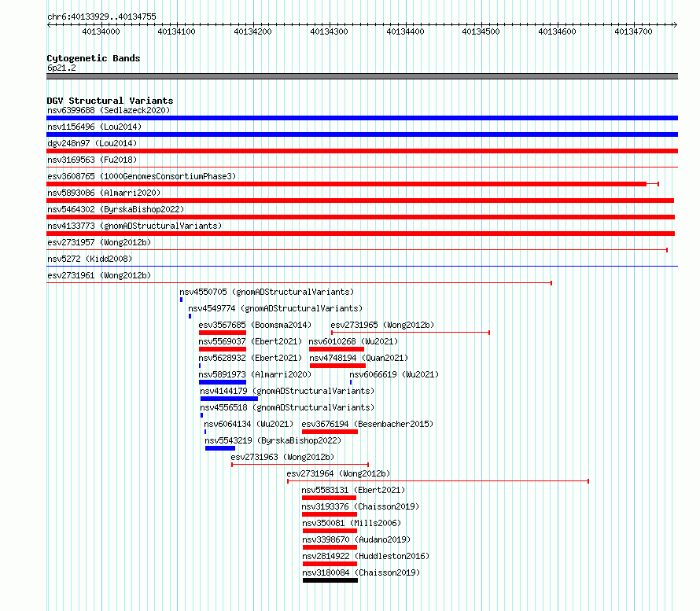Open nsv5628932 (Ebert2021) variant
The width and height of the screenshot is (700, 611).
click(x=250, y=358)
